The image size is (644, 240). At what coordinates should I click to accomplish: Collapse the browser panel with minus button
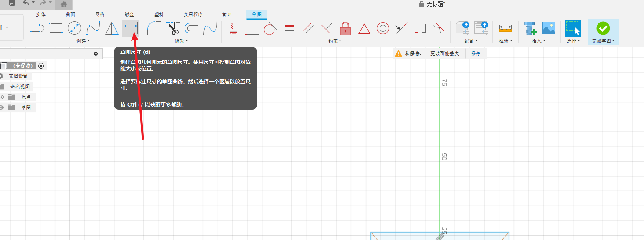96,53
